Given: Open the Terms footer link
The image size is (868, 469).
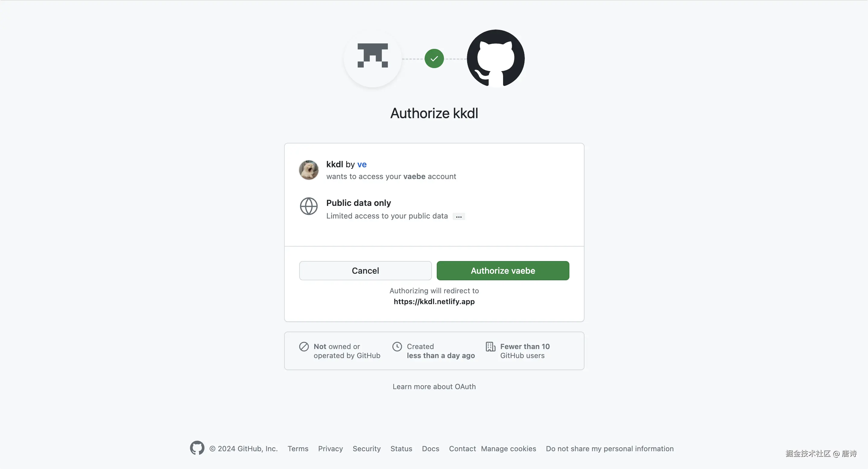Looking at the screenshot, I should tap(298, 449).
